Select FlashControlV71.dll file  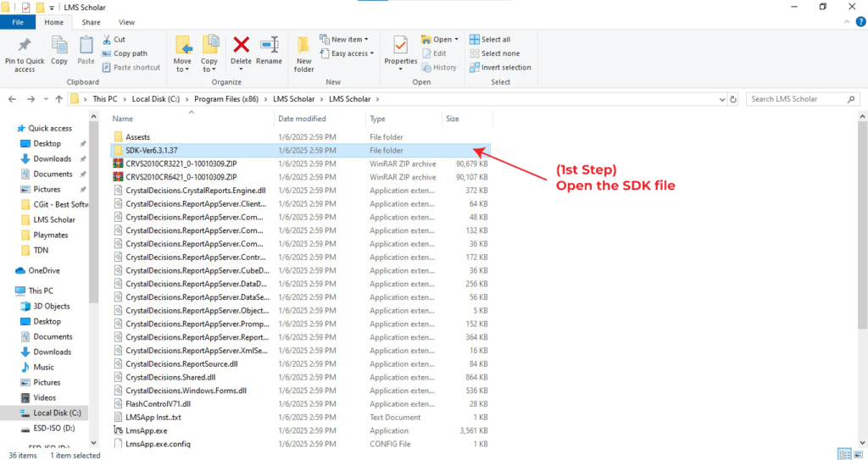301,404
